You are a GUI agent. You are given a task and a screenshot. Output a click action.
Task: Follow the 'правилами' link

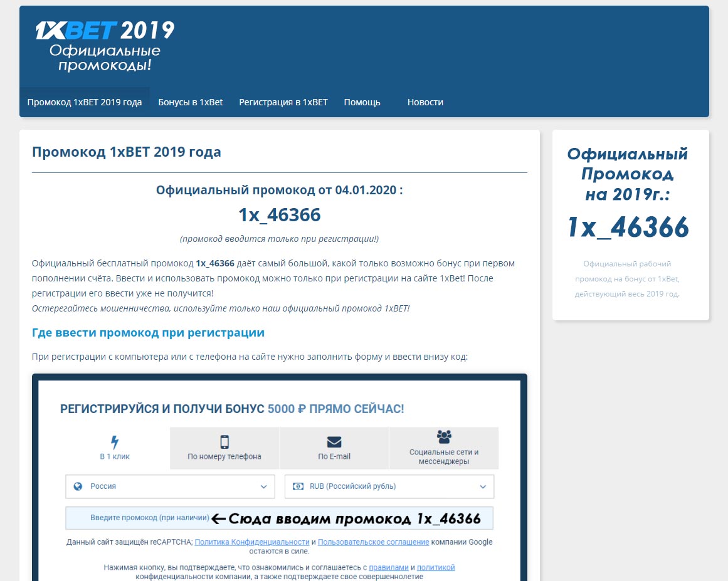tap(389, 567)
